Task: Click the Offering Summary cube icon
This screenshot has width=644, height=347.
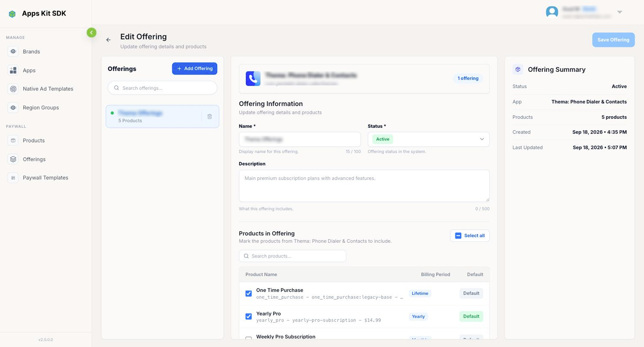Action: click(x=518, y=69)
